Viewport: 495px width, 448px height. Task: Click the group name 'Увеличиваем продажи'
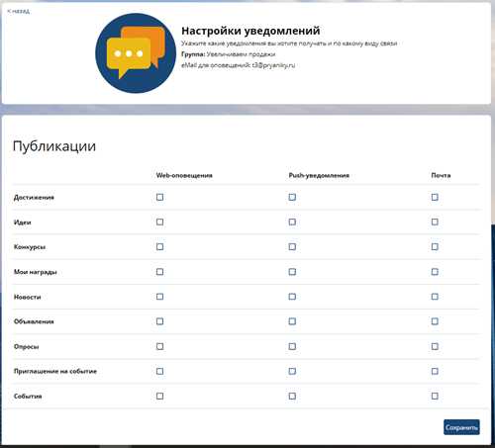pyautogui.click(x=241, y=54)
